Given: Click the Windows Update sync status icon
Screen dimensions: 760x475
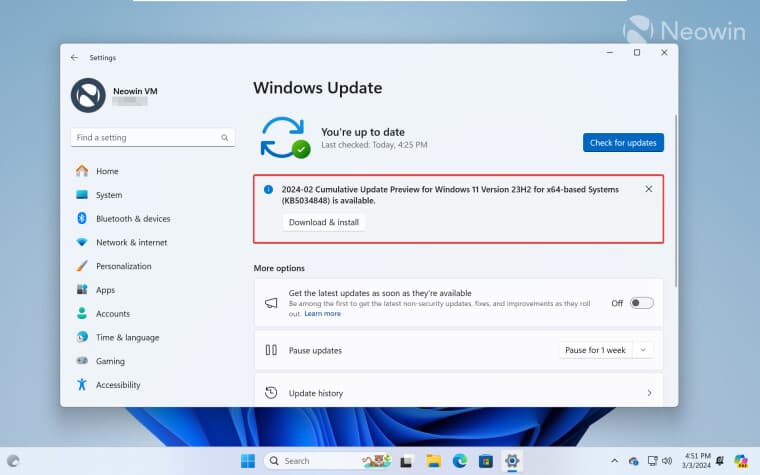Looking at the screenshot, I should click(x=285, y=138).
